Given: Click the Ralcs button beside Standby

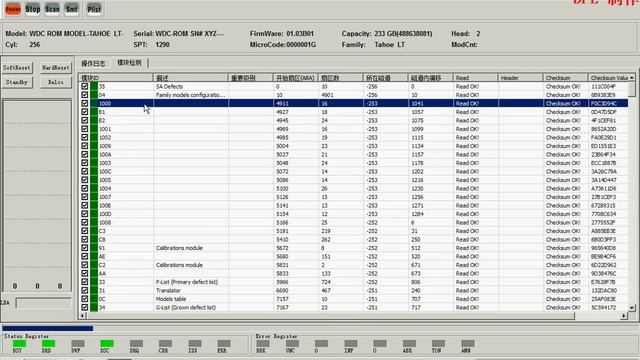Looking at the screenshot, I should point(56,82).
